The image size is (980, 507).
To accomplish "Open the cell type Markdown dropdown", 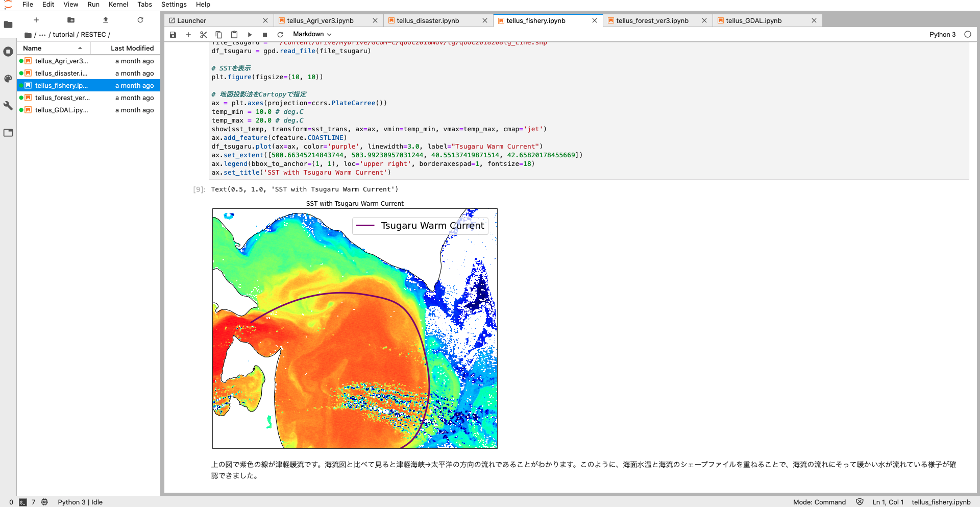I will (312, 34).
